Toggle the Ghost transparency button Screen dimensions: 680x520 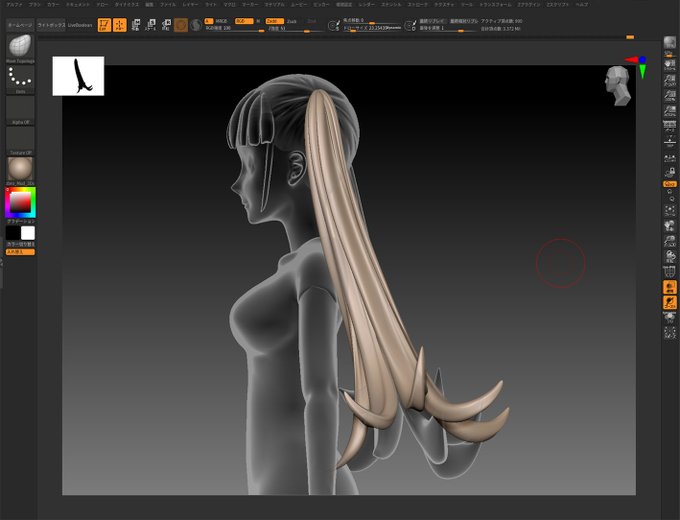[670, 302]
